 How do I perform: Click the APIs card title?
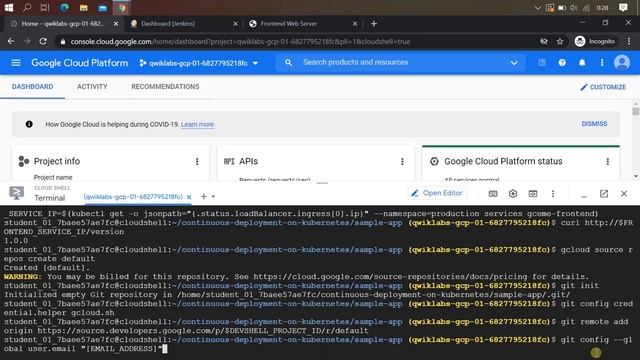(248, 161)
